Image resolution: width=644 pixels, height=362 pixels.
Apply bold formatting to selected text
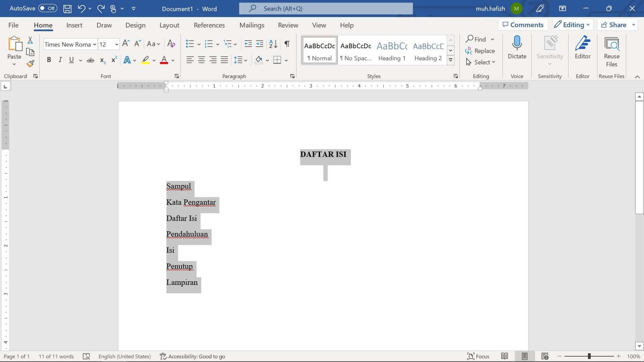49,59
